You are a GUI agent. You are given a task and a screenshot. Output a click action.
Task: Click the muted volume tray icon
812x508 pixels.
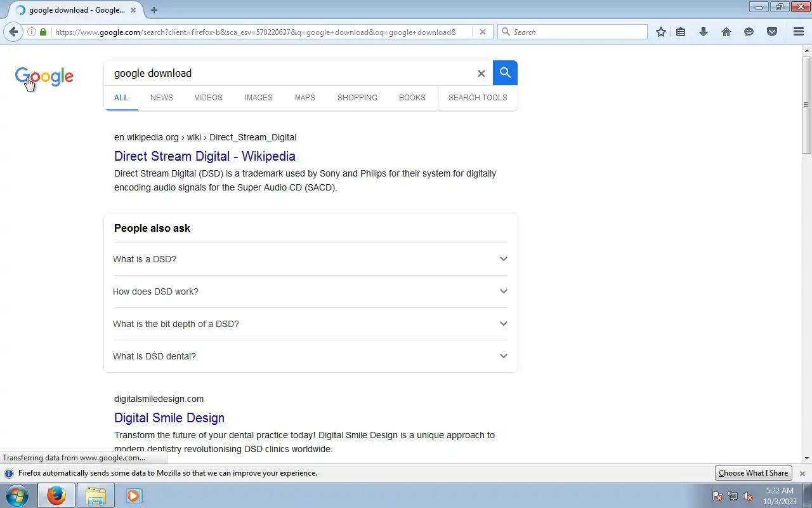748,496
